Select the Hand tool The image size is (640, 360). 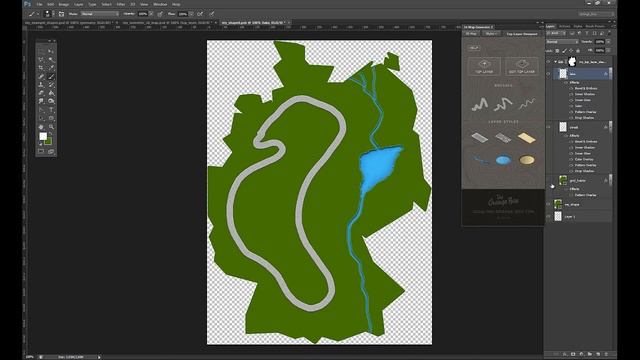tap(41, 127)
